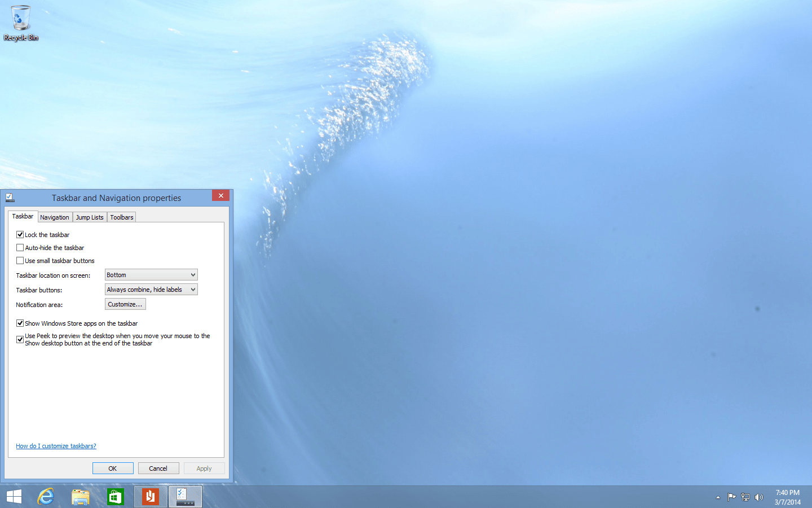Viewport: 812px width, 508px height.
Task: Switch to the Navigation tab
Action: coord(55,217)
